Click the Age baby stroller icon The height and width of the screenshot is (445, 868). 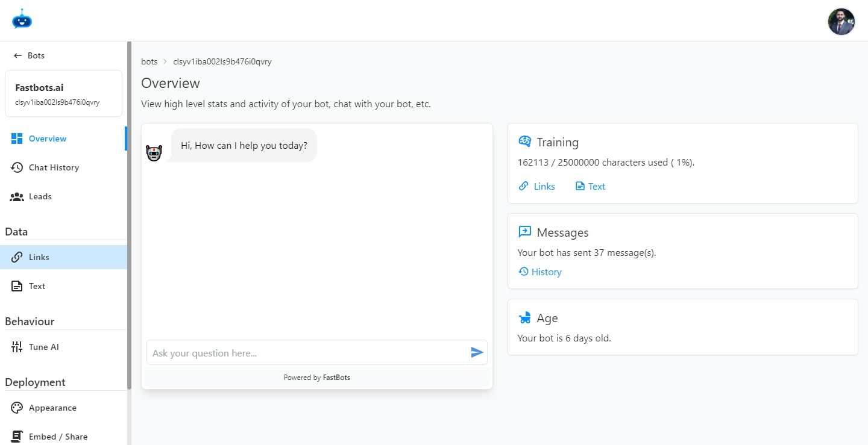coord(524,318)
